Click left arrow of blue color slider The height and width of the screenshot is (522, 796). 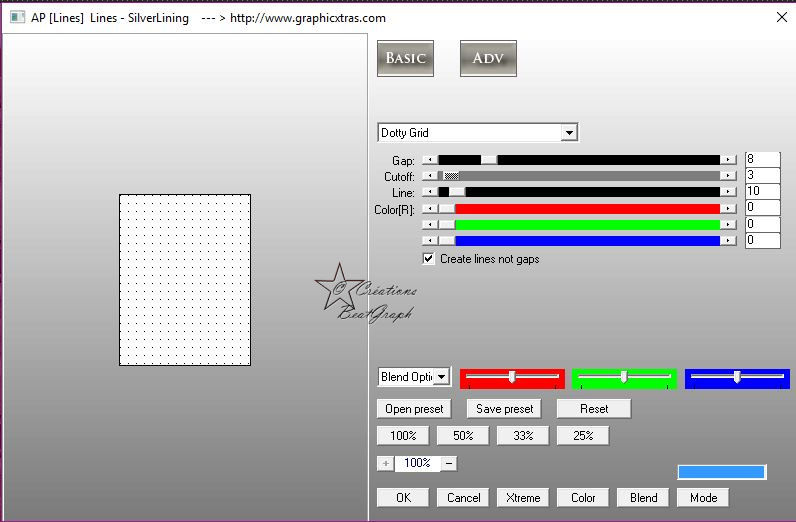pyautogui.click(x=430, y=240)
